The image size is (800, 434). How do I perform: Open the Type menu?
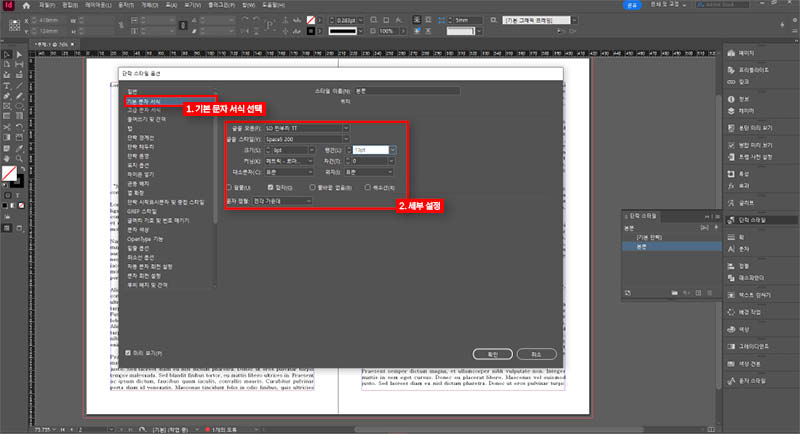(x=126, y=5)
